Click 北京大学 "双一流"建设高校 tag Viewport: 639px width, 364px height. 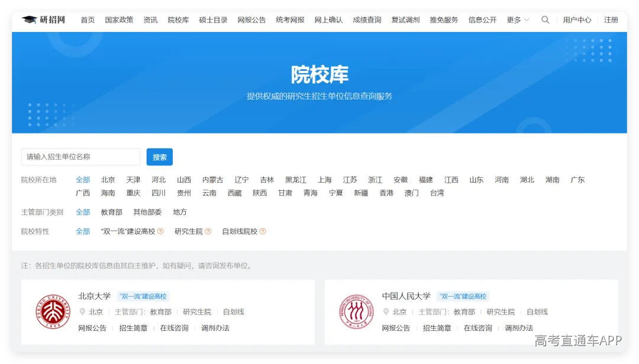[x=143, y=297]
